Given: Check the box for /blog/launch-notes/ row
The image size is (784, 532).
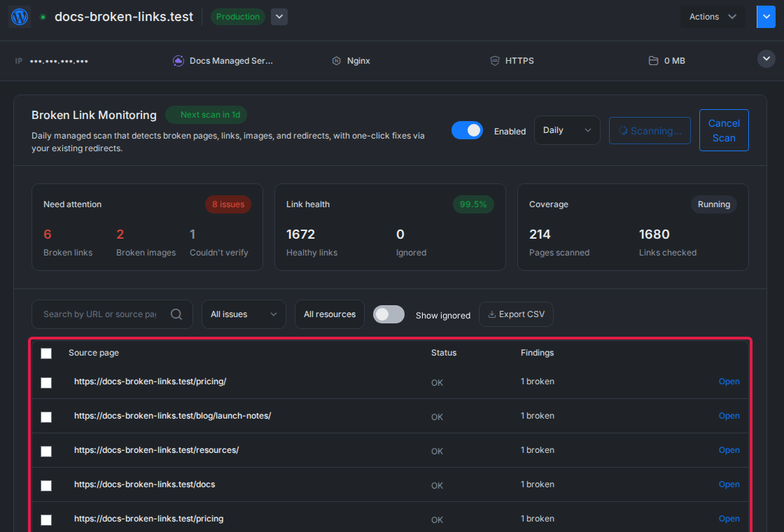Looking at the screenshot, I should point(46,417).
